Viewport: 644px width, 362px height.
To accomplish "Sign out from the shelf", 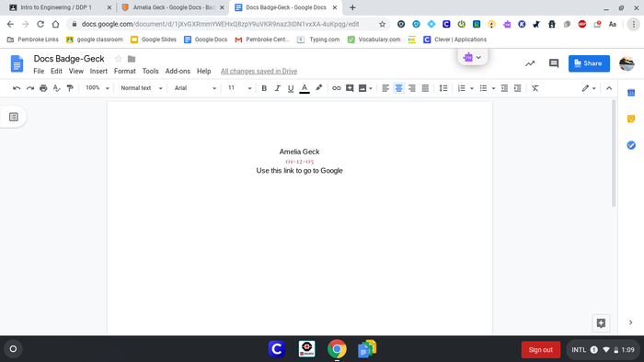I will 541,350.
